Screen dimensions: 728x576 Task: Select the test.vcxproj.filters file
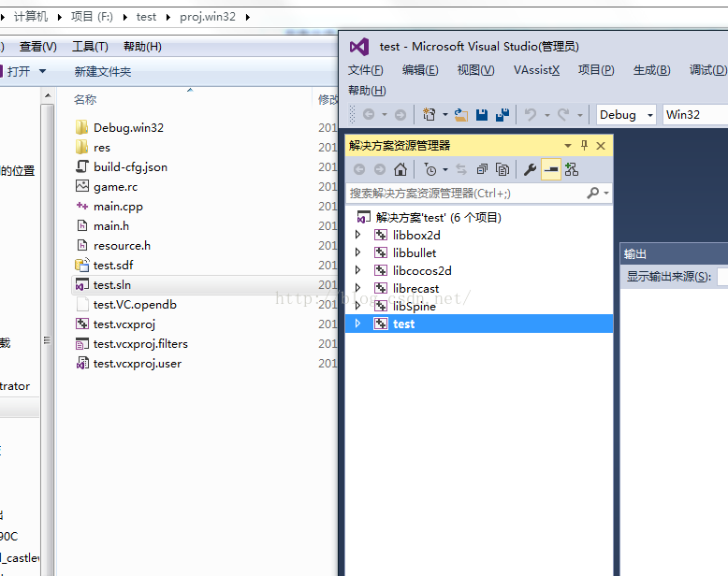pyautogui.click(x=140, y=344)
